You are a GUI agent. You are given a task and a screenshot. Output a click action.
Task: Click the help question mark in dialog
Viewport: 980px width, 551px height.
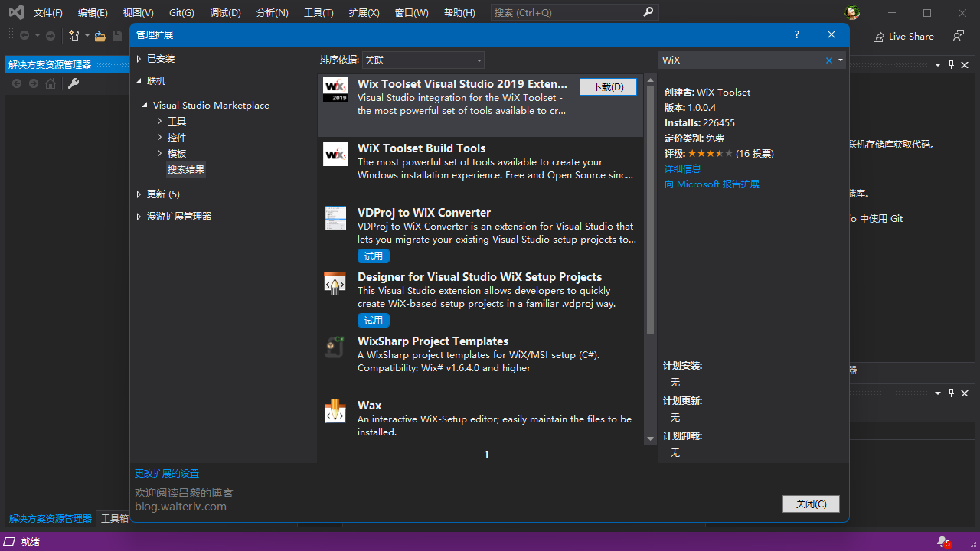[797, 34]
